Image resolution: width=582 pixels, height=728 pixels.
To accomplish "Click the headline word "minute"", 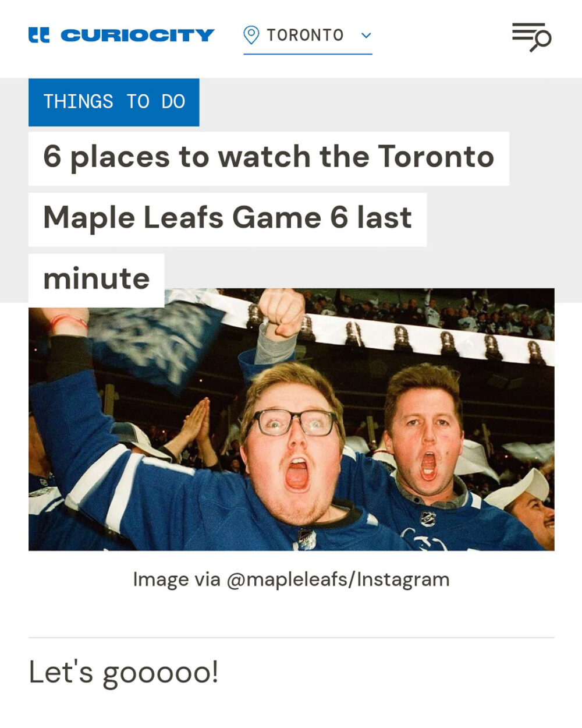I will [96, 279].
